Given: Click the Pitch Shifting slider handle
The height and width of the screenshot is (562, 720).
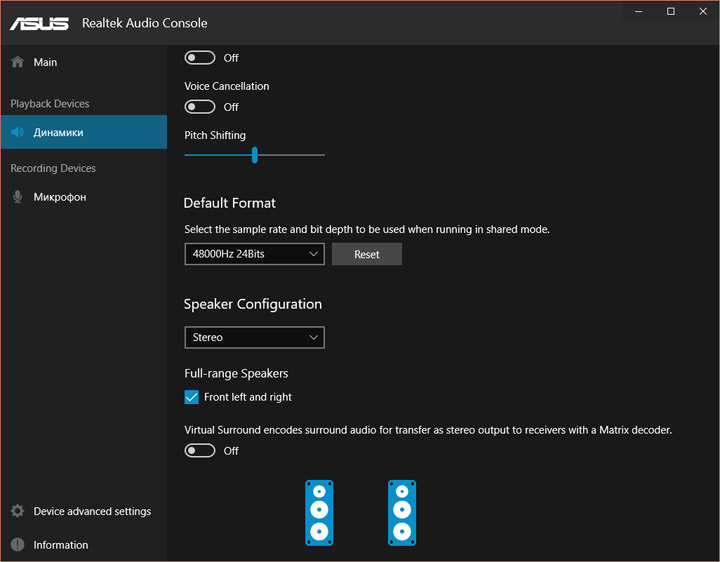Looking at the screenshot, I should 255,155.
